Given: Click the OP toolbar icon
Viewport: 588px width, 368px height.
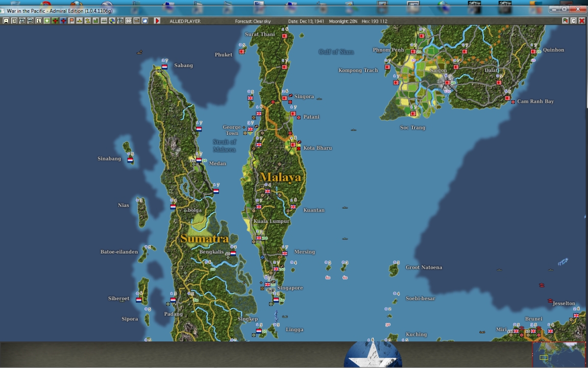Looking at the screenshot, I should click(x=129, y=21).
